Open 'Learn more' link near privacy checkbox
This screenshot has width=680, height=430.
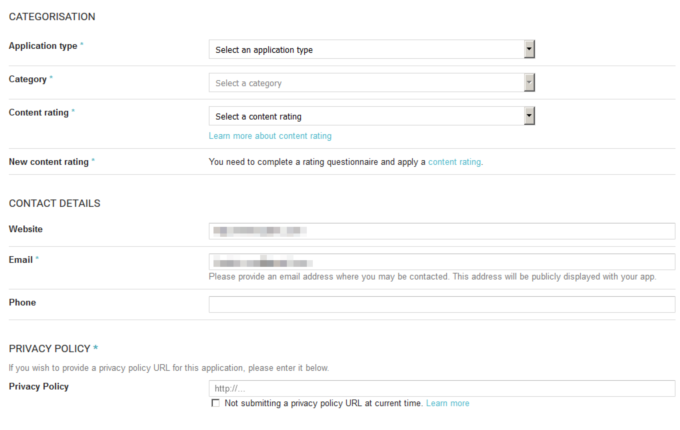[448, 403]
